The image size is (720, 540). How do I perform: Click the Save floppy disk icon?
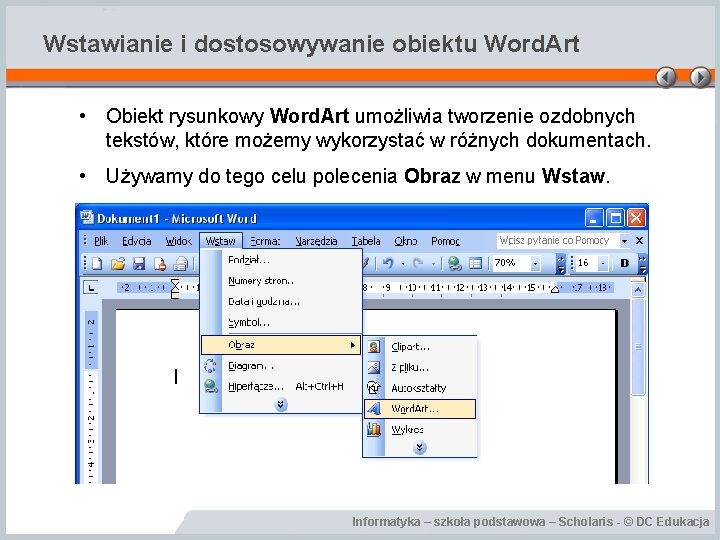tap(139, 264)
